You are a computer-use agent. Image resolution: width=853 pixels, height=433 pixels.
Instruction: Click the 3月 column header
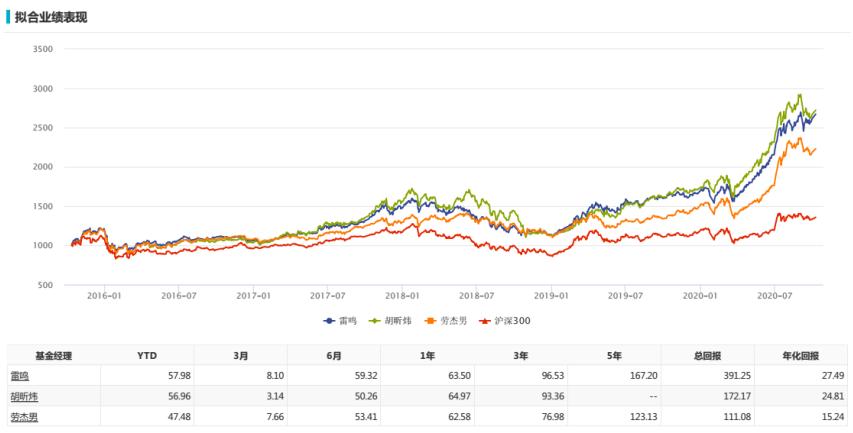(239, 354)
